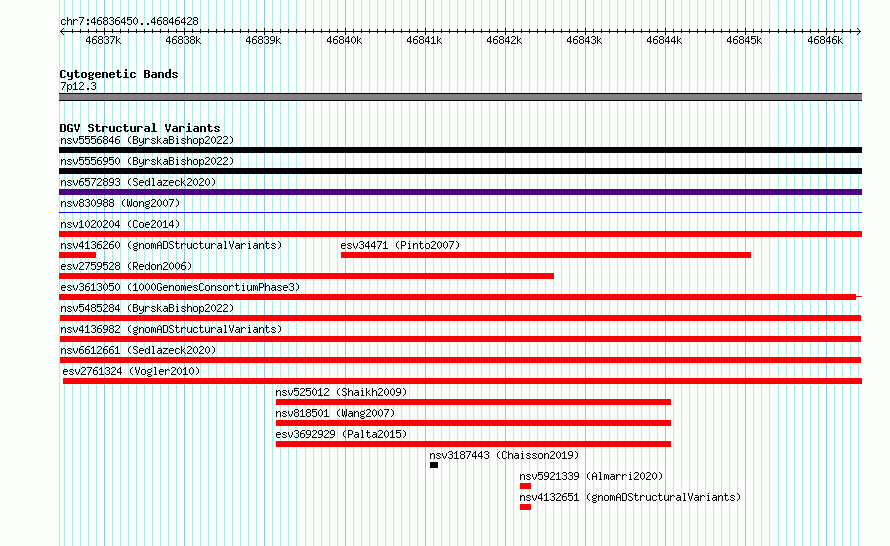Click nsv4132651 (gnomADStructuralVariants) label
The width and height of the screenshot is (890, 546).
click(630, 497)
